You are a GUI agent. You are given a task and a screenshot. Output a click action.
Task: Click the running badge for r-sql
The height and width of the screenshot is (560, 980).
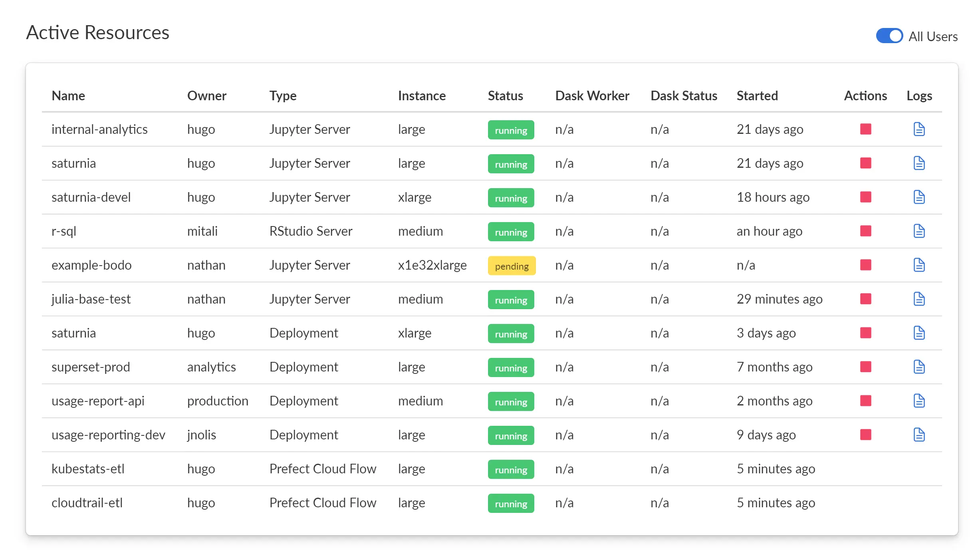coord(511,232)
